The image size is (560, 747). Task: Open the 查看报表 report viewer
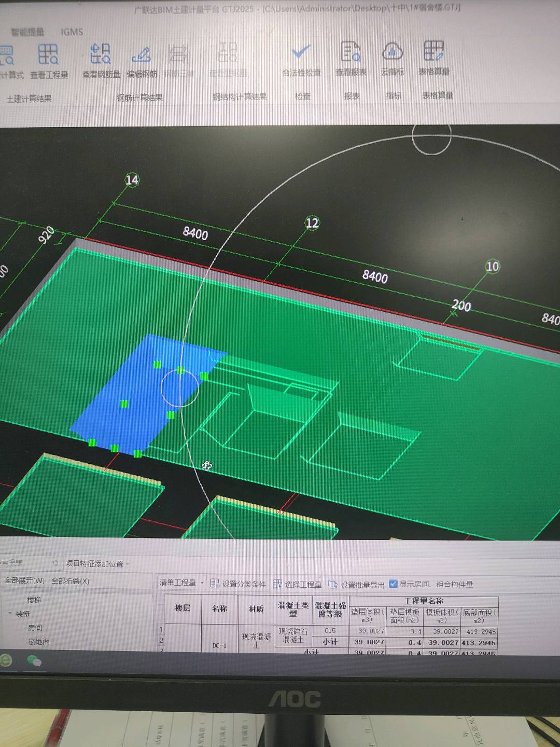351,60
